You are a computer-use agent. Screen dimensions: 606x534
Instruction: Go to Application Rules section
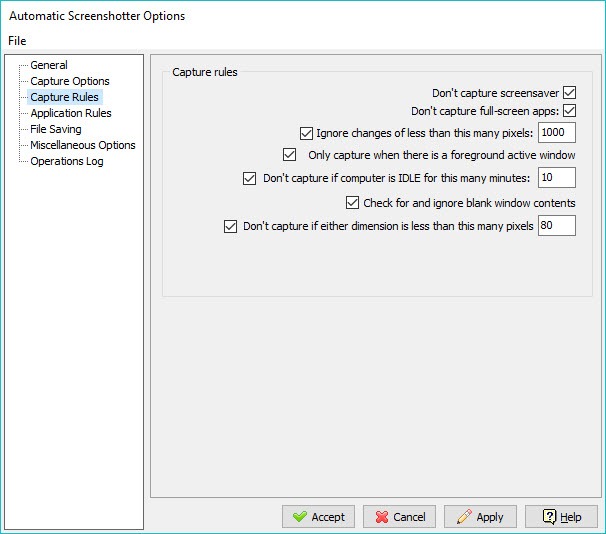71,113
